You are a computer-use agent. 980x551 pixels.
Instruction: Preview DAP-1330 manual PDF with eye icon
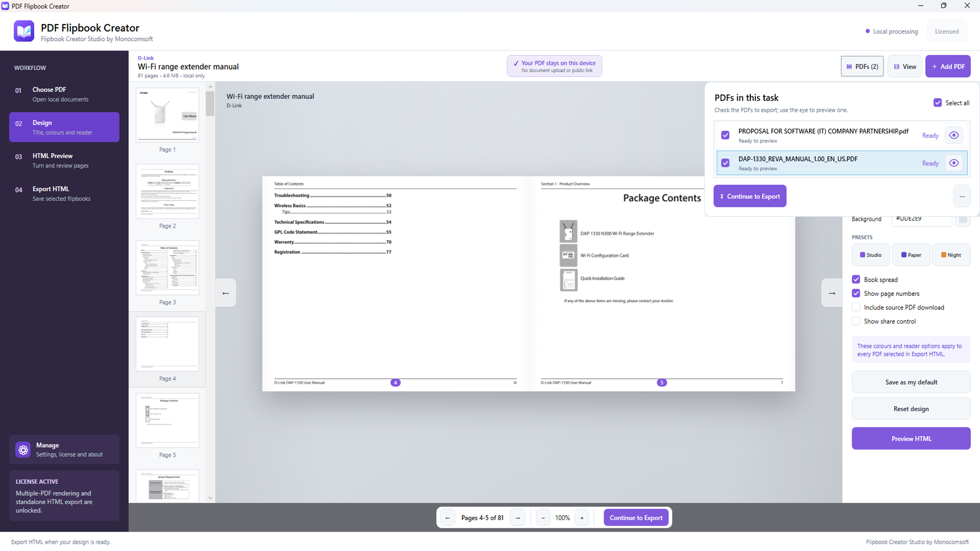pyautogui.click(x=953, y=163)
